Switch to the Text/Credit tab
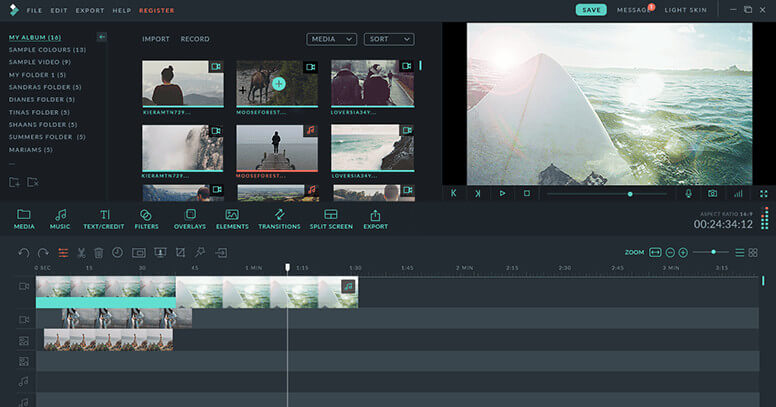 [x=104, y=219]
